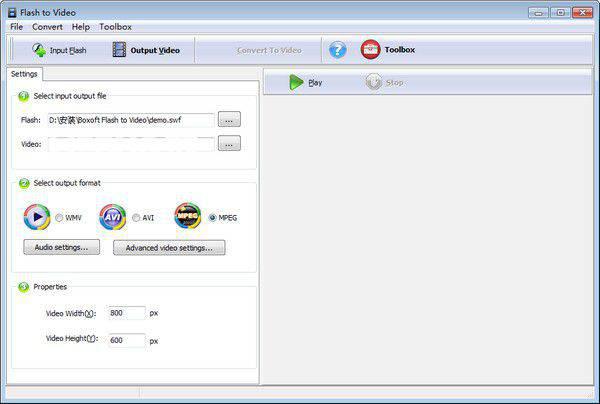Click the Convert To Video button
Image resolution: width=600 pixels, height=404 pixels.
click(x=269, y=50)
